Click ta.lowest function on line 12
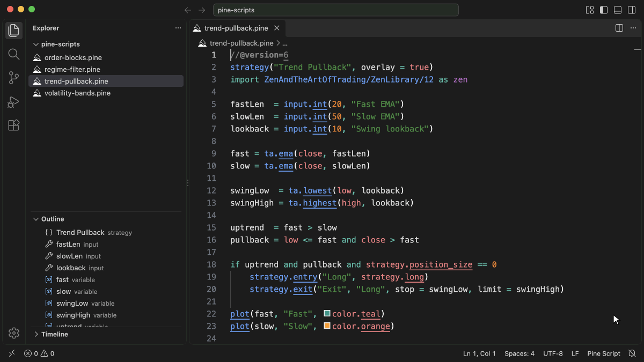Image resolution: width=644 pixels, height=362 pixels. tap(310, 190)
